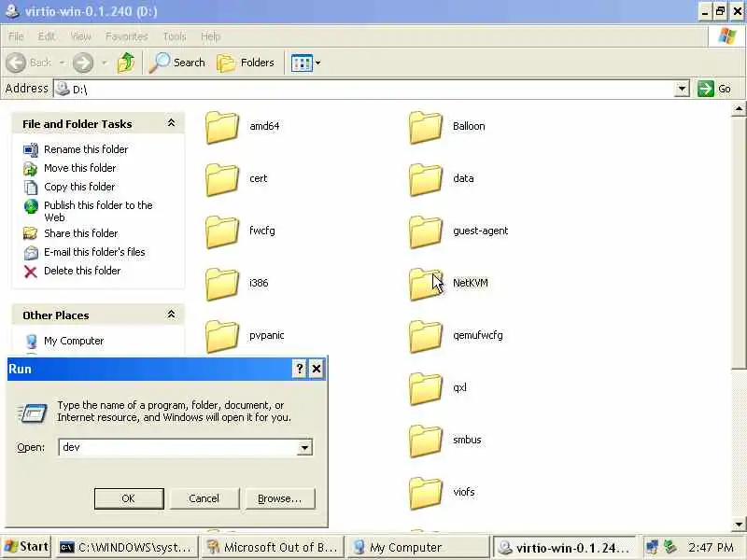
Task: Open the Forward history dropdown arrow
Action: pyautogui.click(x=105, y=63)
